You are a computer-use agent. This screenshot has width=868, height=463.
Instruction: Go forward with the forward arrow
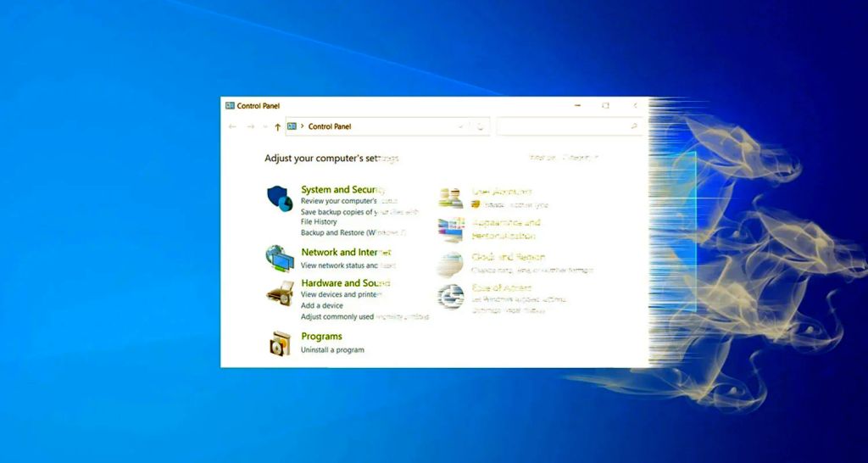pos(250,127)
